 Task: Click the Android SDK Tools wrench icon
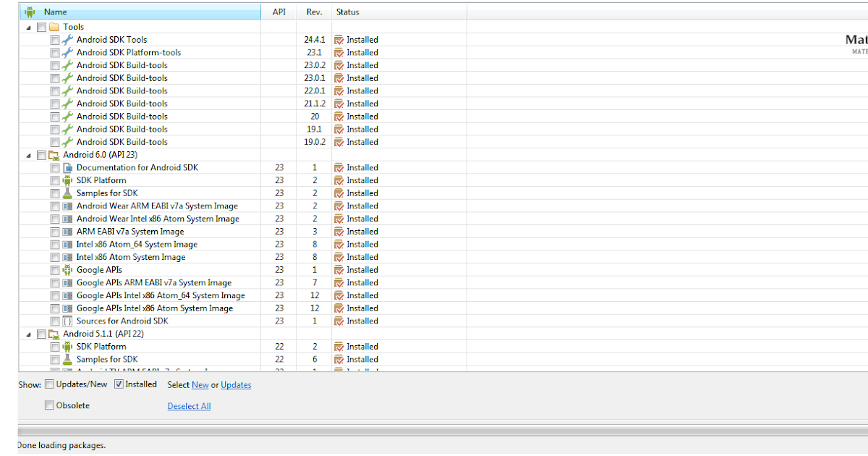point(68,40)
